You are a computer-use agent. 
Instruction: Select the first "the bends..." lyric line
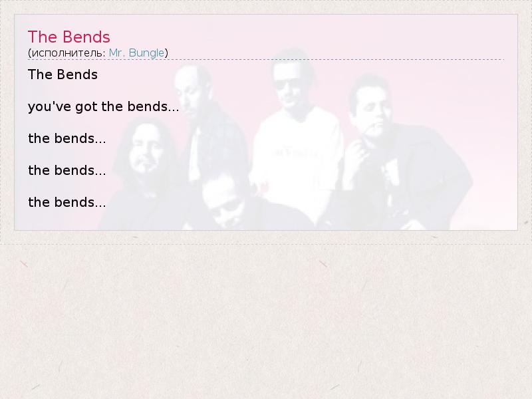pyautogui.click(x=67, y=138)
